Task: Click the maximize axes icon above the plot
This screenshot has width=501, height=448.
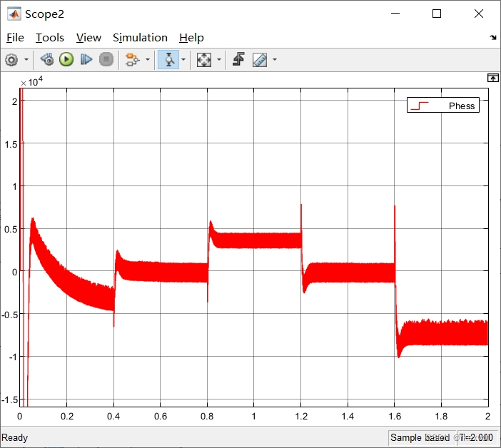Action: [492, 78]
